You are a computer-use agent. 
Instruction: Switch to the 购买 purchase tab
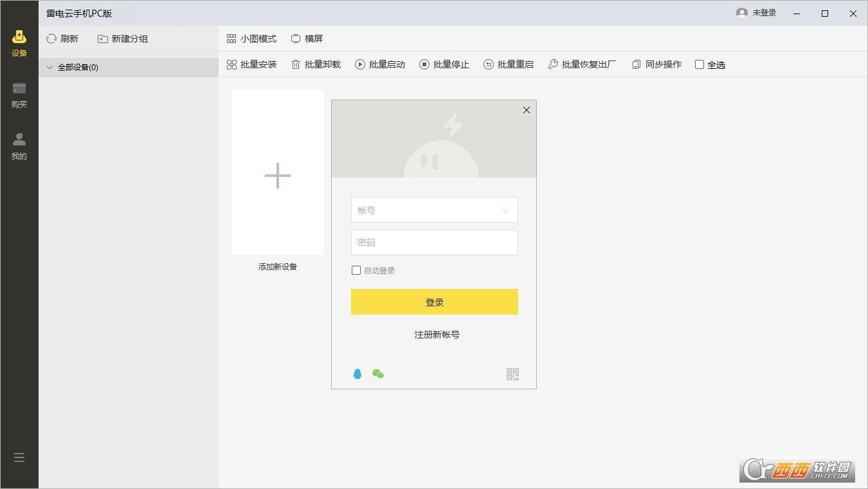[x=19, y=95]
